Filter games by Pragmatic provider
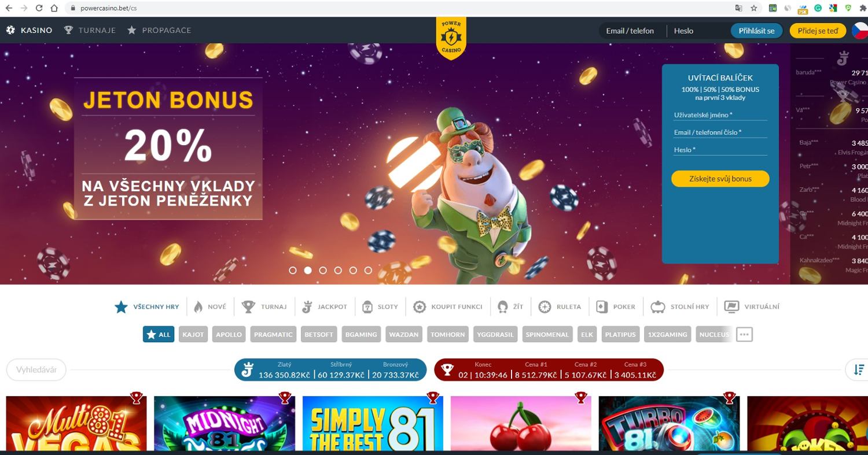 (274, 334)
